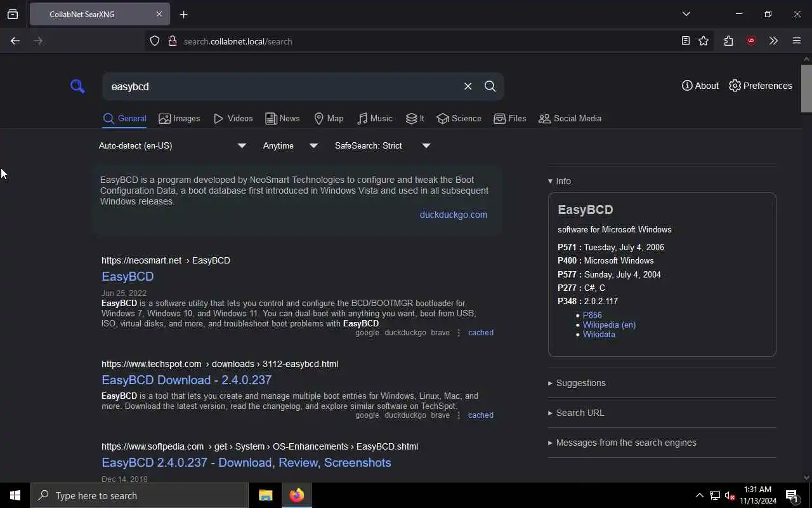812x508 pixels.
Task: Click the tracking protection shield icon
Action: point(155,41)
